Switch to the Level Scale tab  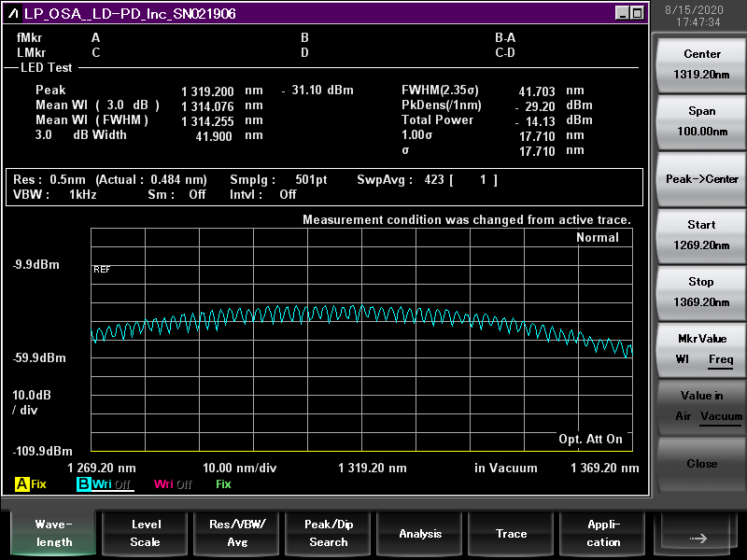[145, 533]
